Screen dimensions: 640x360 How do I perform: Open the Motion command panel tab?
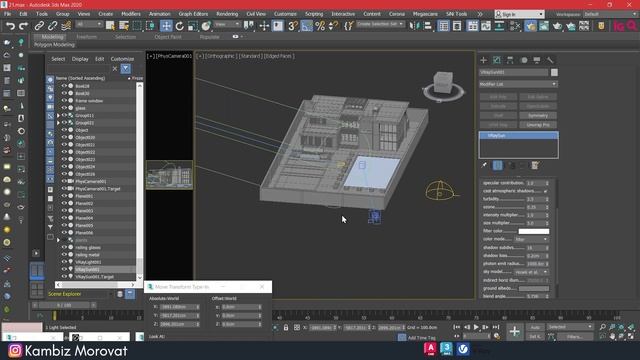coord(524,60)
